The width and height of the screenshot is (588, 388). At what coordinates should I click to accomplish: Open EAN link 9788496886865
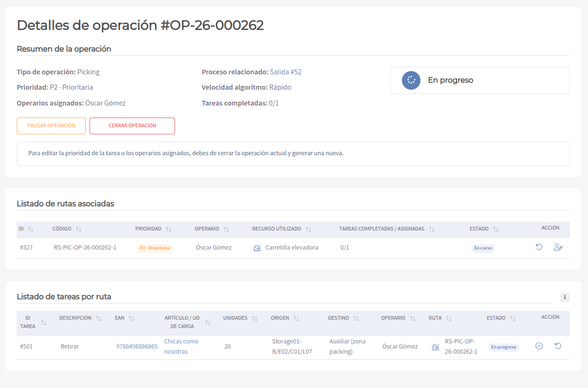click(137, 347)
